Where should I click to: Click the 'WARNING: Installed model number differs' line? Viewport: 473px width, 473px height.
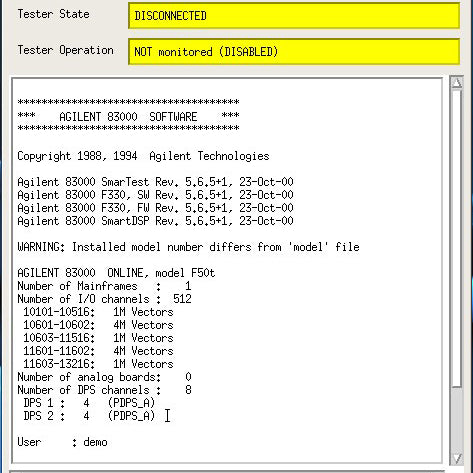(x=188, y=247)
